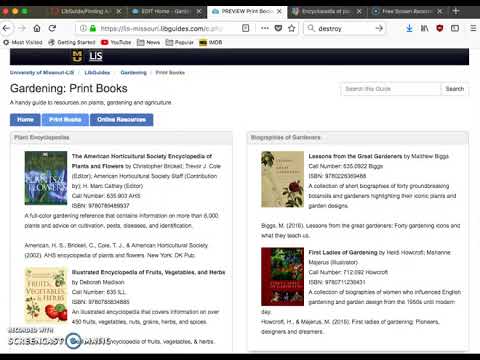
Task: Click the Biographies of Gardeners box heading
Action: (285, 138)
